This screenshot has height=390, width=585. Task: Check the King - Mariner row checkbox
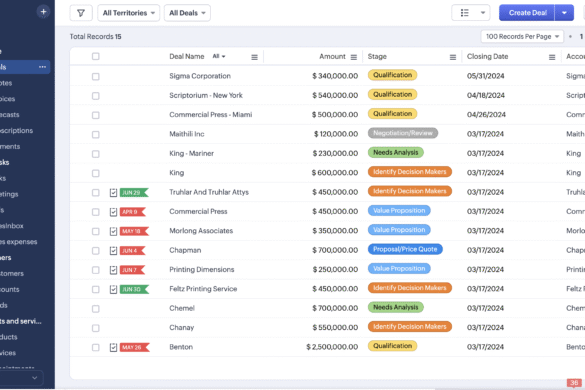pos(96,154)
